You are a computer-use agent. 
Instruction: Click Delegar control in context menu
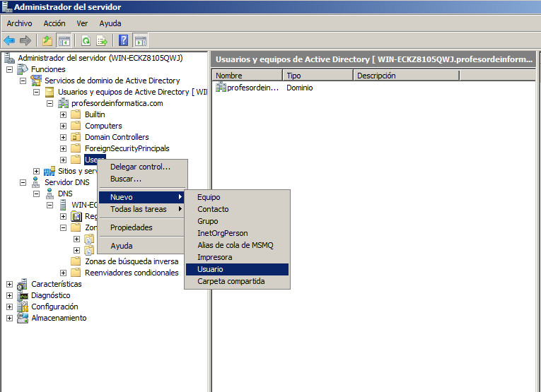click(x=140, y=167)
